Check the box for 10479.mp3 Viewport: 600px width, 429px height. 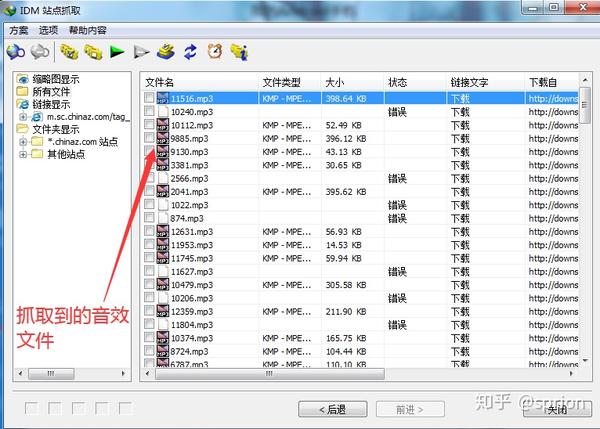tap(149, 284)
